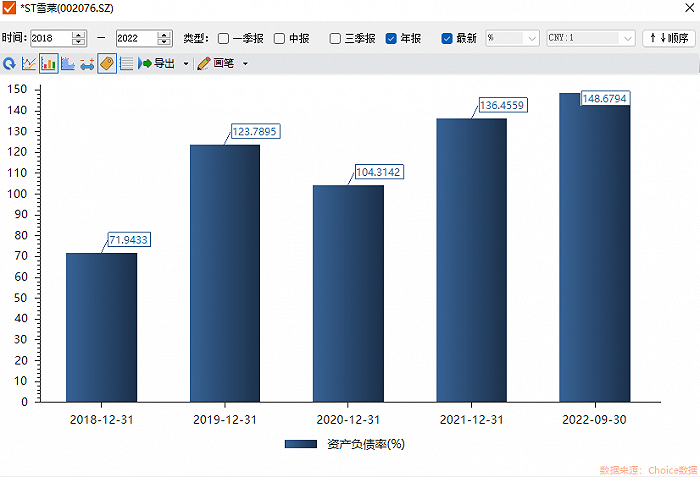
Task: Open the % unit dropdown
Action: point(512,38)
